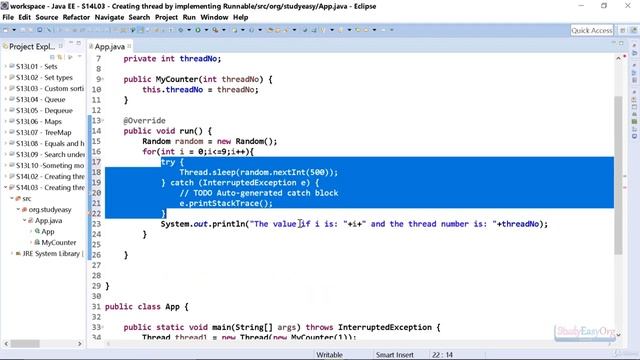The image size is (640, 360).
Task: Click the New wizard toolbar icon
Action: click(6, 30)
